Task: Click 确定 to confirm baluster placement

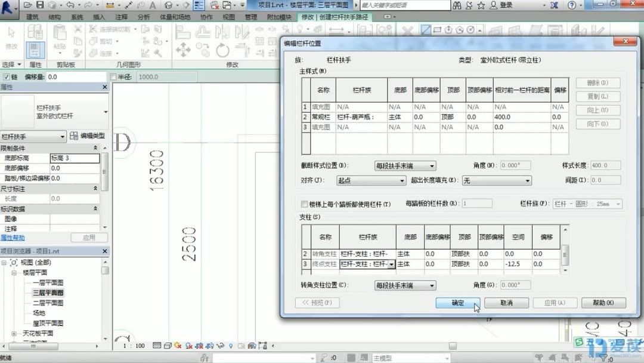Action: click(x=457, y=303)
